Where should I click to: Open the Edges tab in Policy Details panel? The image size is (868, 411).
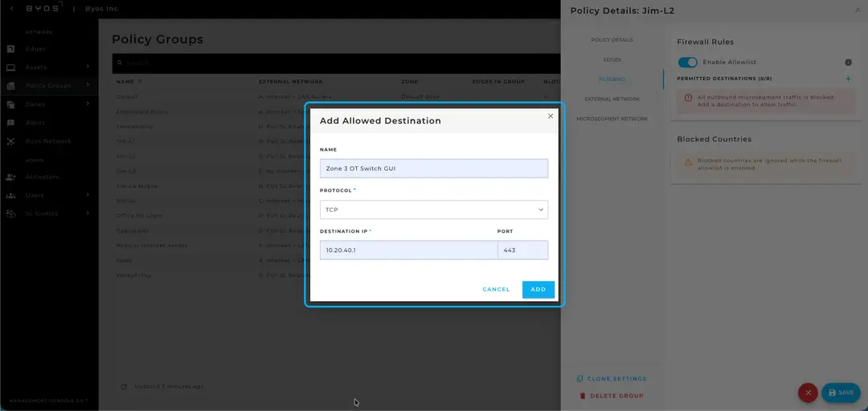click(612, 59)
